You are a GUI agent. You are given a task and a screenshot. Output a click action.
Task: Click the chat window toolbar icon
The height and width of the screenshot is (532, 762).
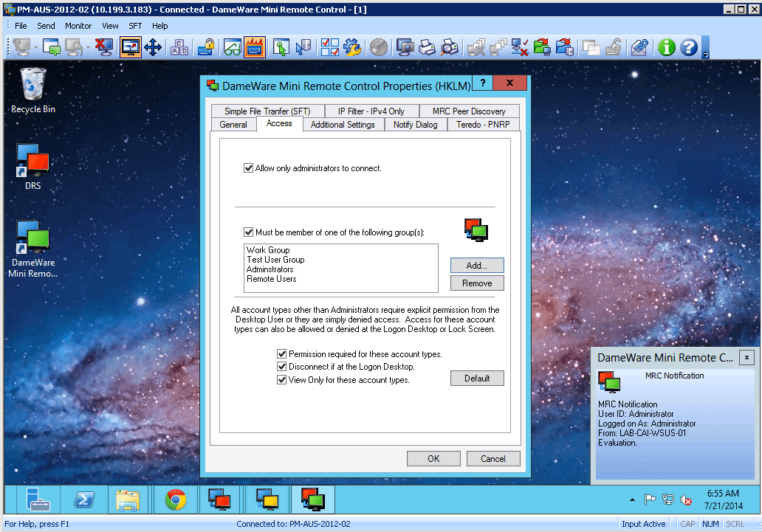(x=52, y=47)
